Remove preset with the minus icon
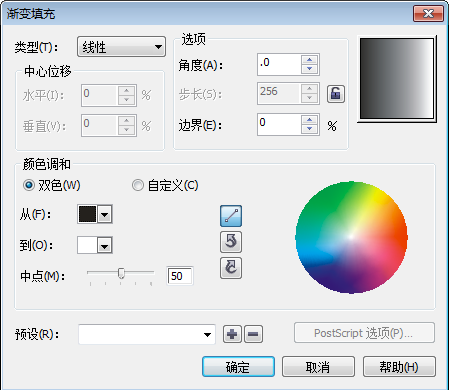This screenshot has height=390, width=450. 253,334
